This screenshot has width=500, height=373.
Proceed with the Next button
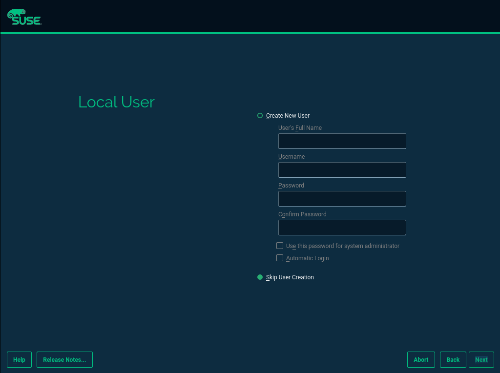(481, 360)
